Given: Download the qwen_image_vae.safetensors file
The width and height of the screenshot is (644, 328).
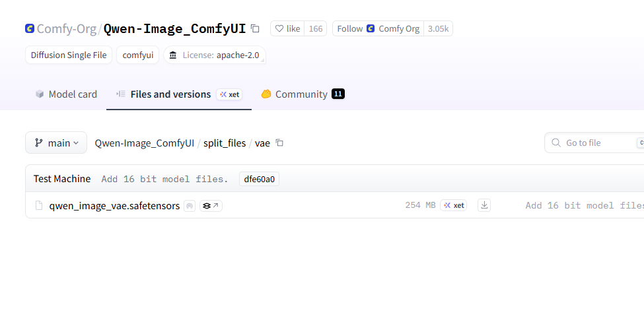Looking at the screenshot, I should coord(484,205).
